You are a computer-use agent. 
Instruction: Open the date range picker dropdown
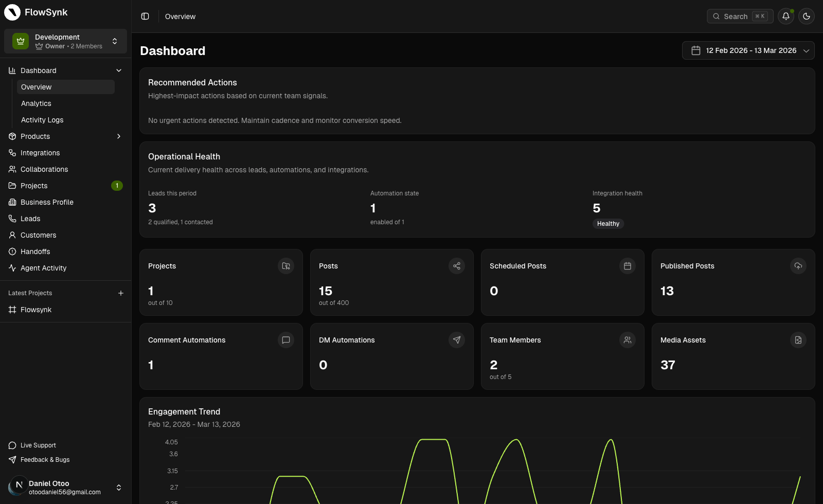(748, 50)
